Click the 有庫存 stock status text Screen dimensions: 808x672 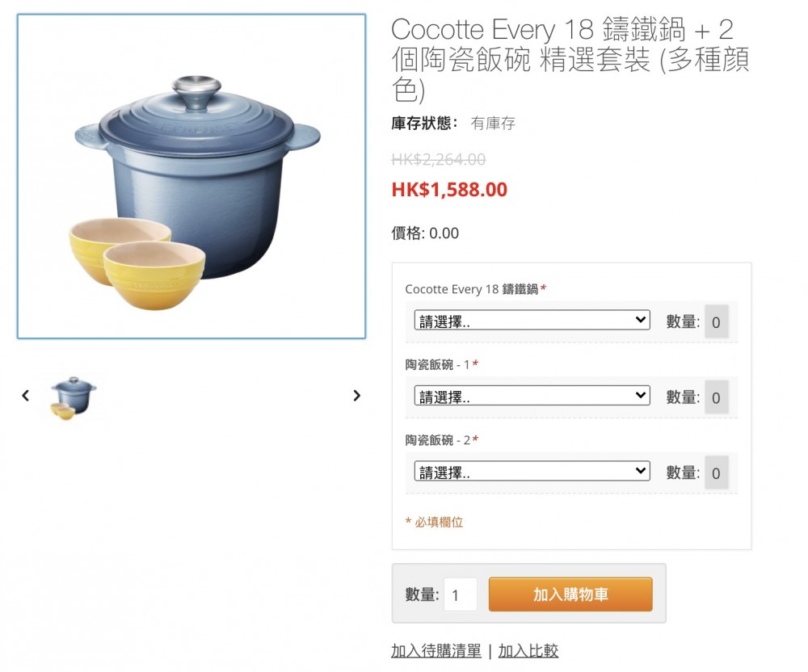493,123
